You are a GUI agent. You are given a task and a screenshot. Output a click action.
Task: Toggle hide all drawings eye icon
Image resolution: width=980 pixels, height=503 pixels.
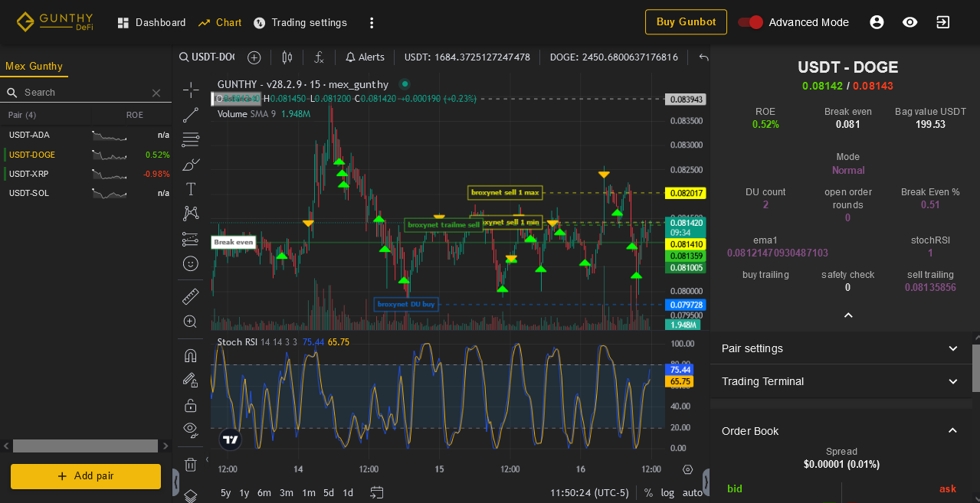tap(191, 429)
